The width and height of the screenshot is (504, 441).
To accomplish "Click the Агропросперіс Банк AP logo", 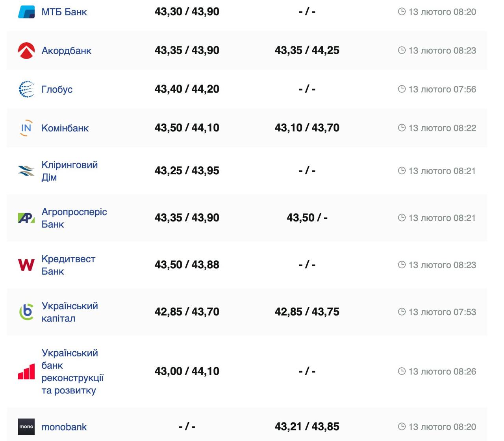I will pyautogui.click(x=26, y=218).
